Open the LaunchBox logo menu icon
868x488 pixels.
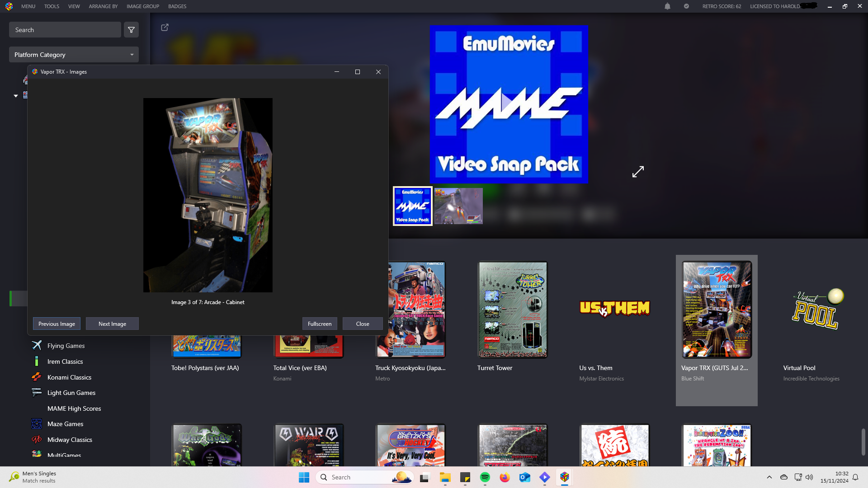click(9, 6)
